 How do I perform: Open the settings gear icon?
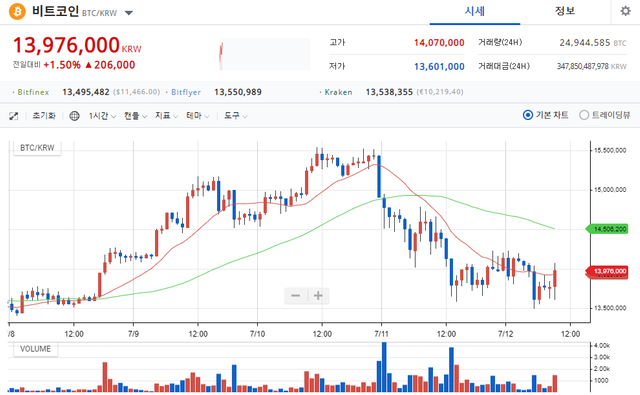625,11
